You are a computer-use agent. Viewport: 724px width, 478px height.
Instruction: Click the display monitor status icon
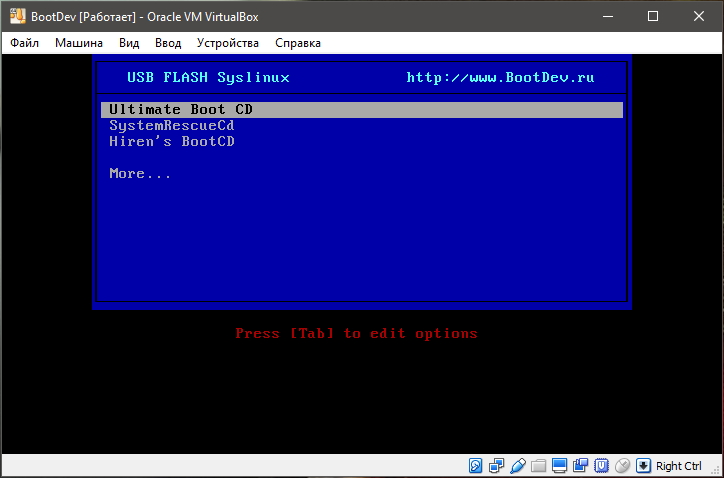click(x=559, y=466)
